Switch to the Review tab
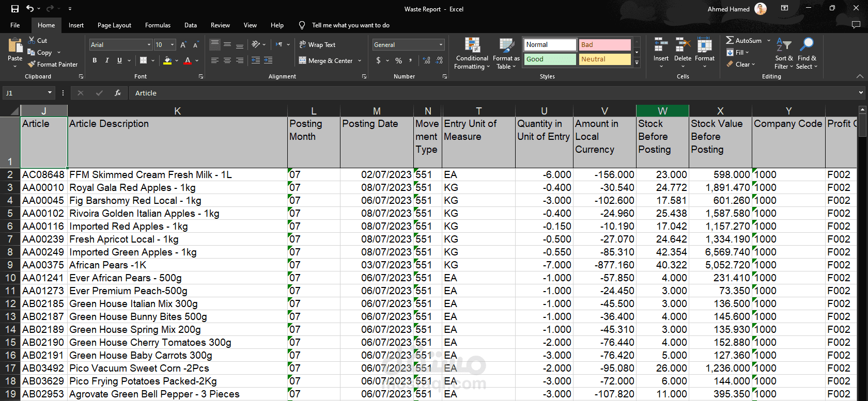 click(220, 25)
